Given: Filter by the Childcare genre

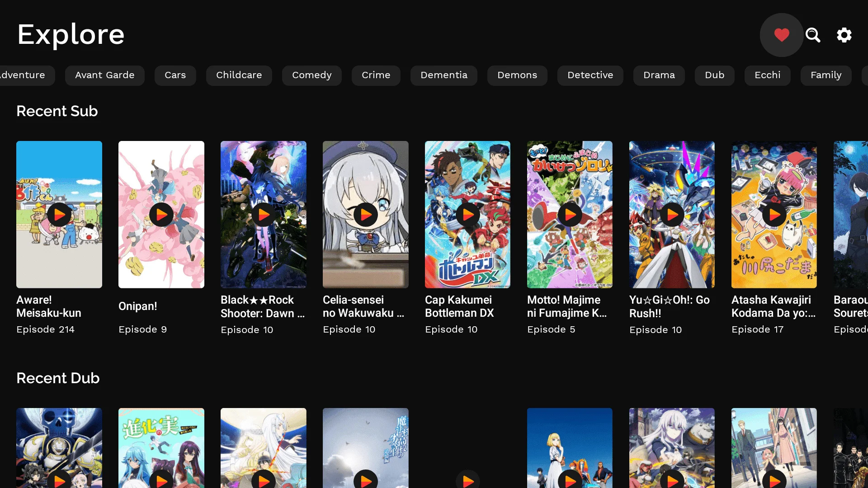Looking at the screenshot, I should point(239,75).
